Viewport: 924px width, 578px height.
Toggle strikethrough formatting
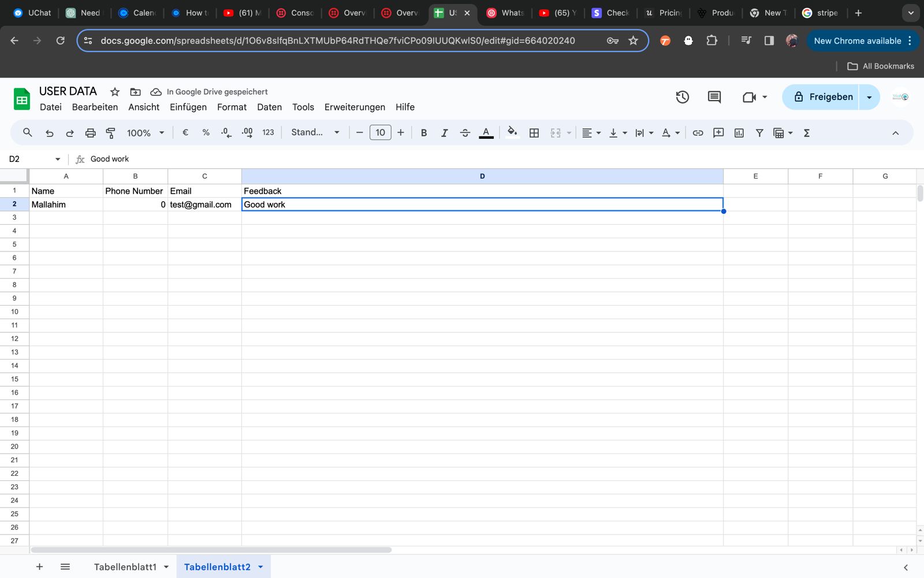465,133
